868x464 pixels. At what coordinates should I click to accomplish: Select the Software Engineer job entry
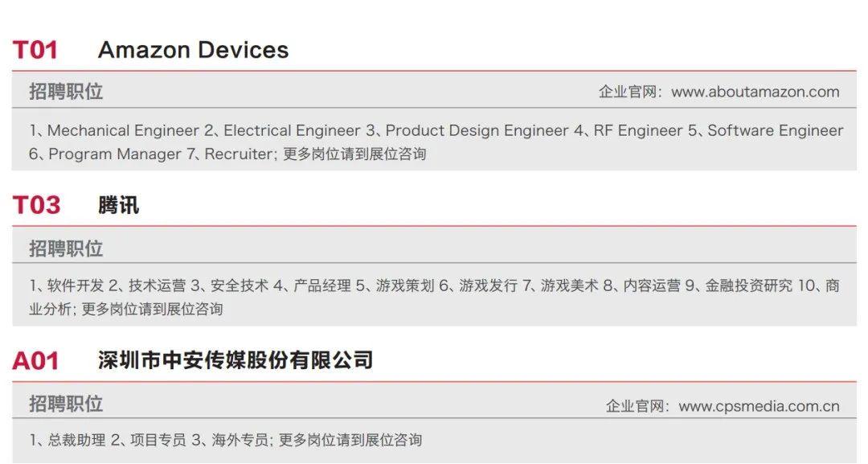775,130
